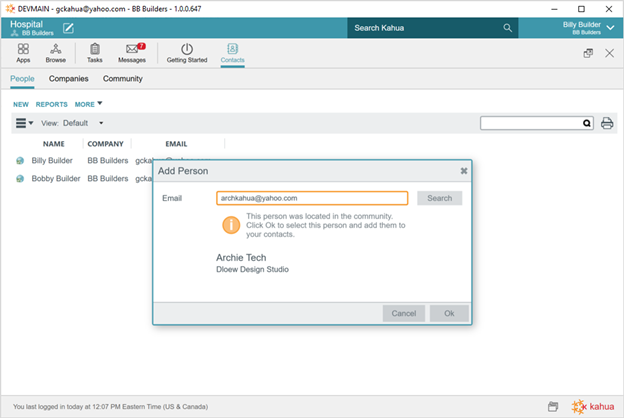Expand the Billy Builder user dropdown

611,27
